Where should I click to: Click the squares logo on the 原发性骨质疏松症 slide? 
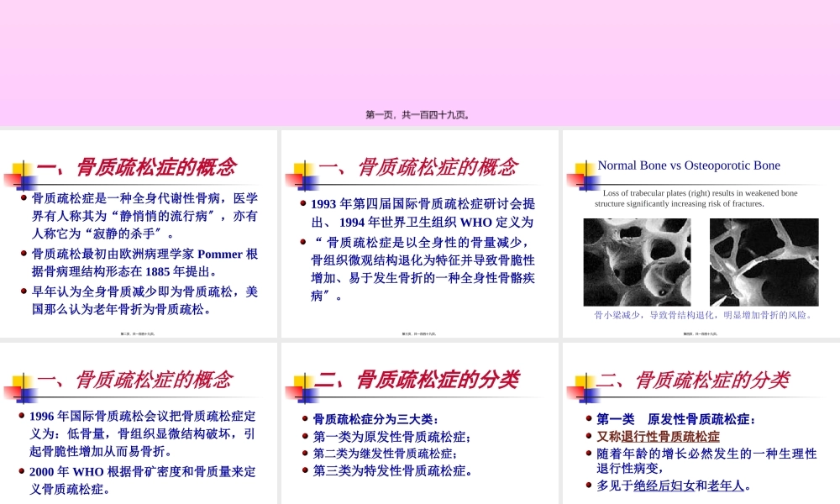pyautogui.click(x=581, y=388)
